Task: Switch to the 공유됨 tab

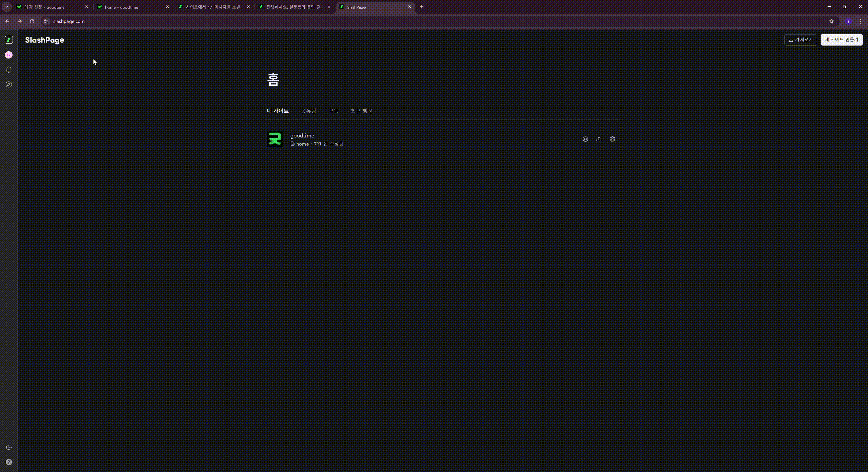Action: click(308, 111)
